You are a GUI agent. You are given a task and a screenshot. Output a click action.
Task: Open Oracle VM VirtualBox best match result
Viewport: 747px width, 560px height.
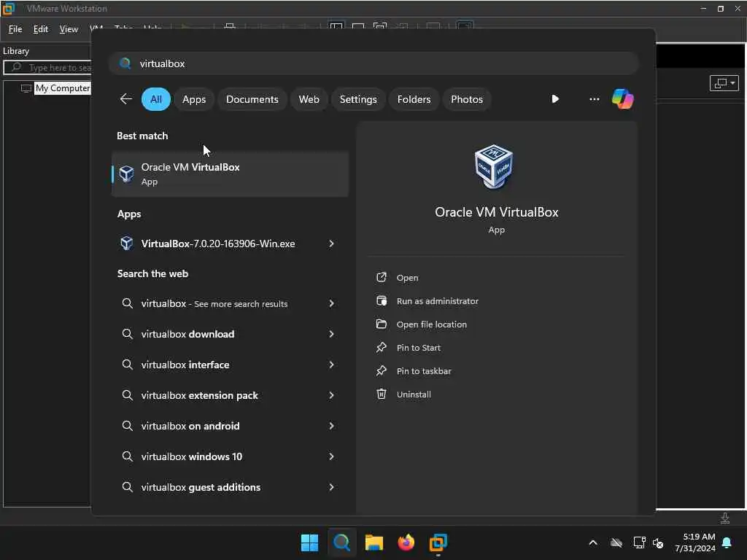pos(230,174)
